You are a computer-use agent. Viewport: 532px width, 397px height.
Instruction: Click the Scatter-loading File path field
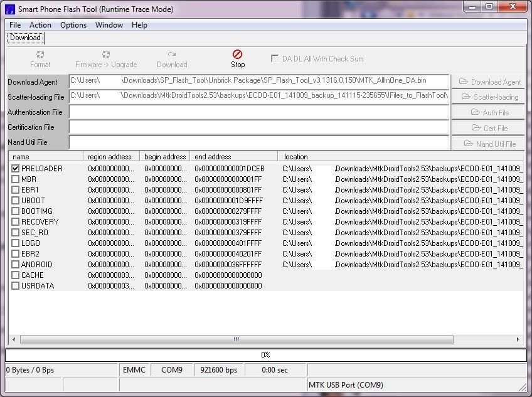[259, 97]
